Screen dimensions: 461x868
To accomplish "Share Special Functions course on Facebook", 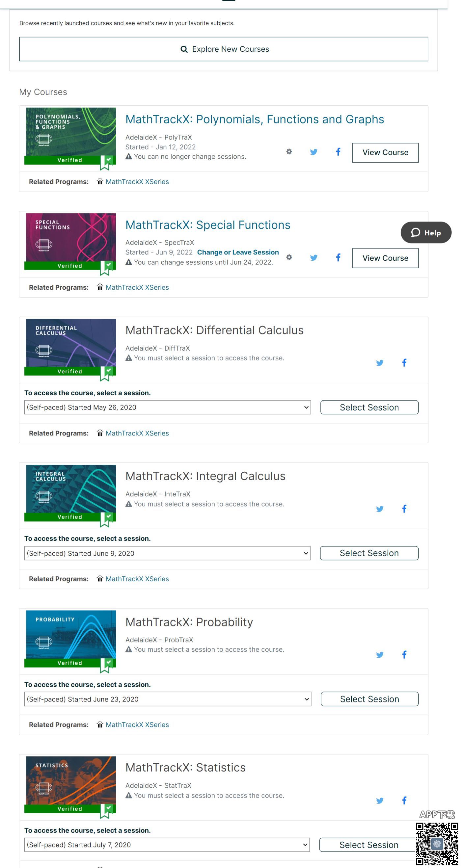I will [338, 257].
